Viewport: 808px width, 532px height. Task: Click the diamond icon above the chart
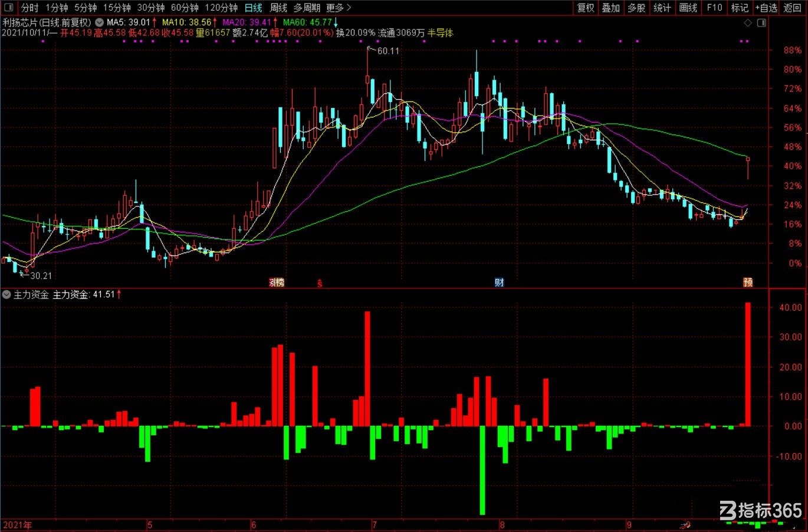pyautogui.click(x=748, y=23)
